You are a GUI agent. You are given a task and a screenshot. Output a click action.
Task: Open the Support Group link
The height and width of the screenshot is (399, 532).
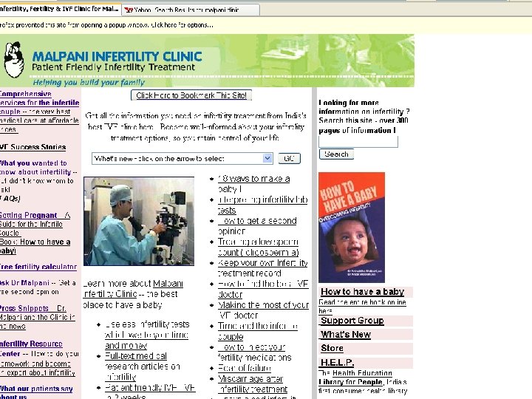[x=352, y=321]
